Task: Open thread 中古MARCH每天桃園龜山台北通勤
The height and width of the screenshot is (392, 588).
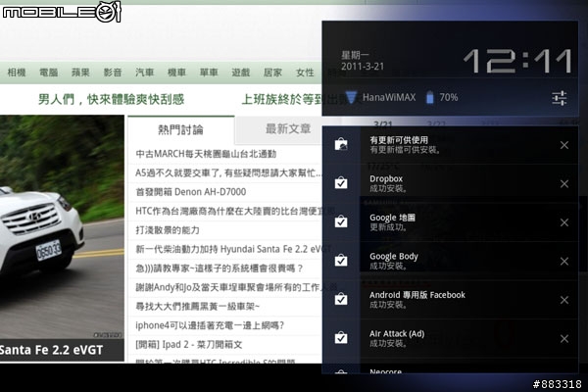Action: point(206,154)
